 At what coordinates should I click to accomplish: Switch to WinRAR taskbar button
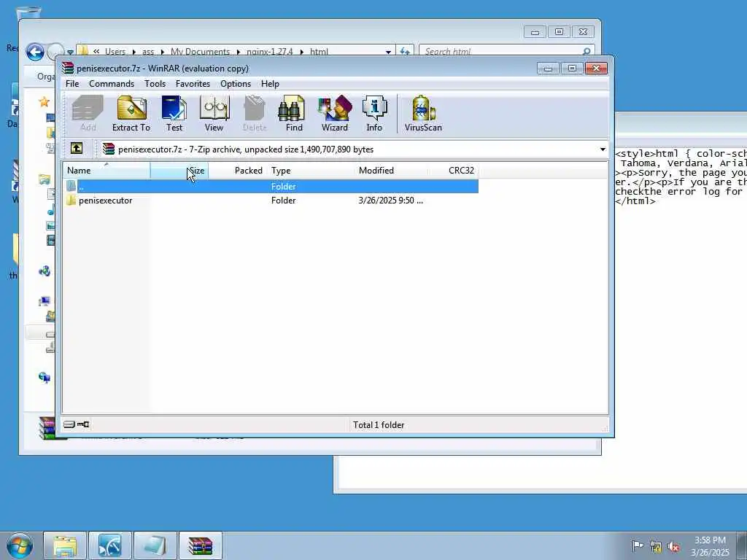point(200,545)
